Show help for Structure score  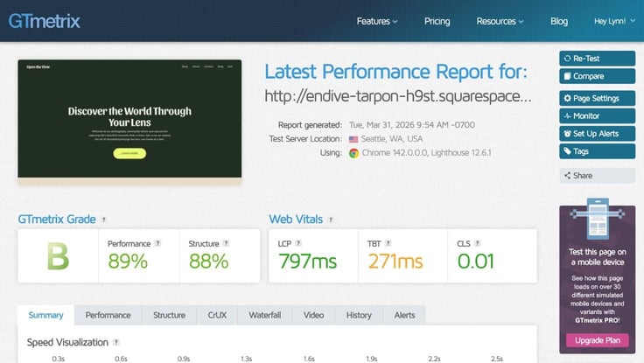[x=226, y=243]
